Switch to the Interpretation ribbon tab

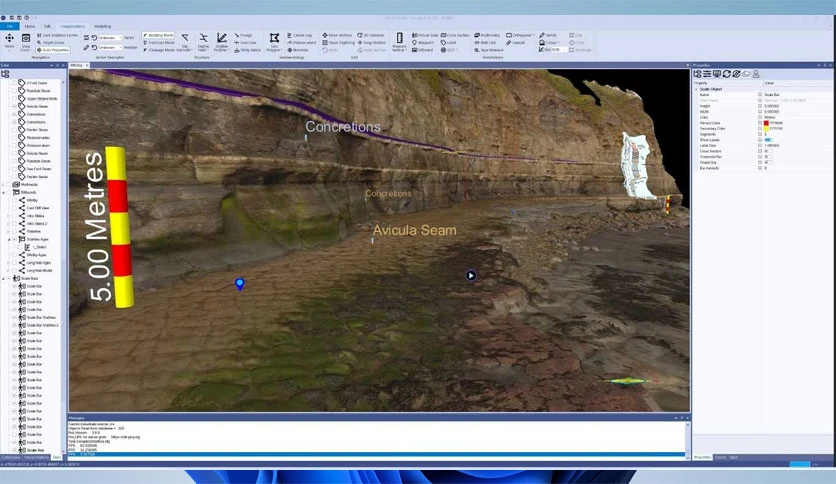pyautogui.click(x=72, y=26)
